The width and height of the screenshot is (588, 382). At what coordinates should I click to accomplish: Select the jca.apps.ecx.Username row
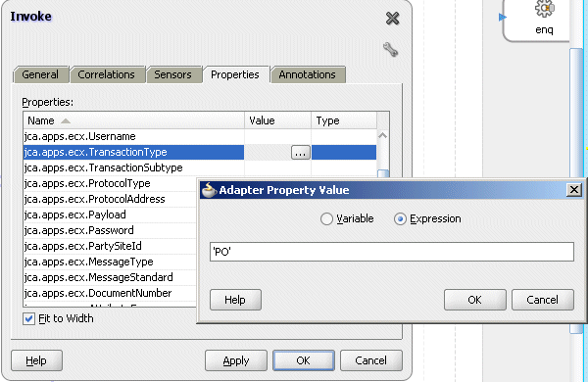click(200, 136)
